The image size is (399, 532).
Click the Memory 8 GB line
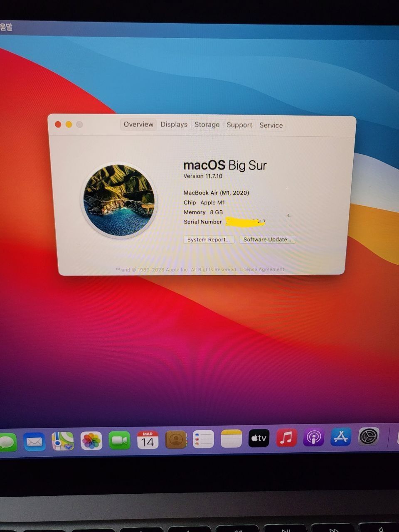203,212
